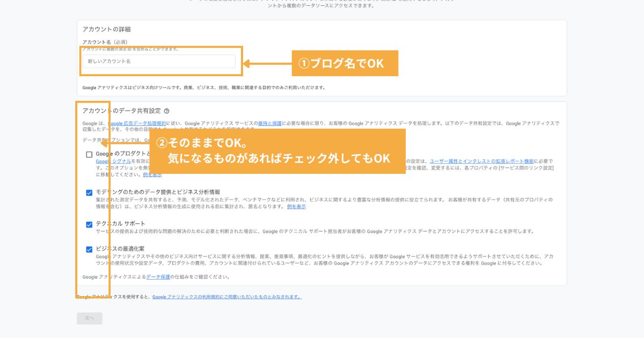This screenshot has height=338, width=644.
Task: Open Google アナリティクスの利用規約 link
Action: (227, 297)
